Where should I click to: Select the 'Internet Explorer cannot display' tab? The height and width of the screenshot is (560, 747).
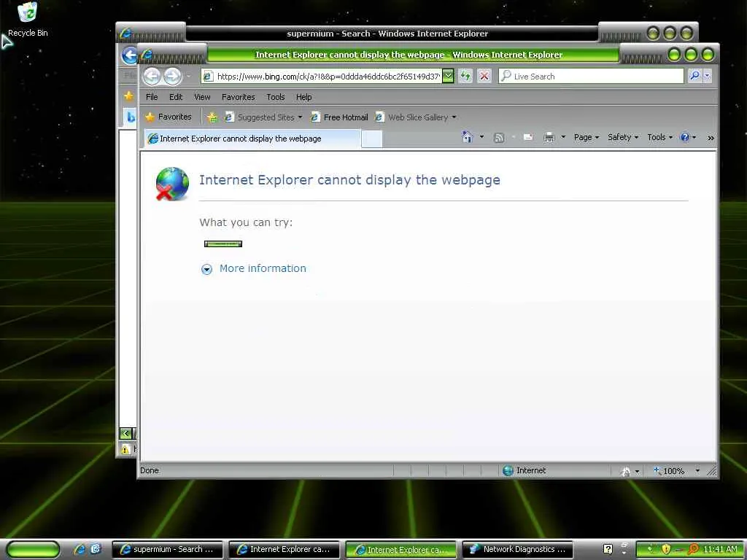(252, 139)
